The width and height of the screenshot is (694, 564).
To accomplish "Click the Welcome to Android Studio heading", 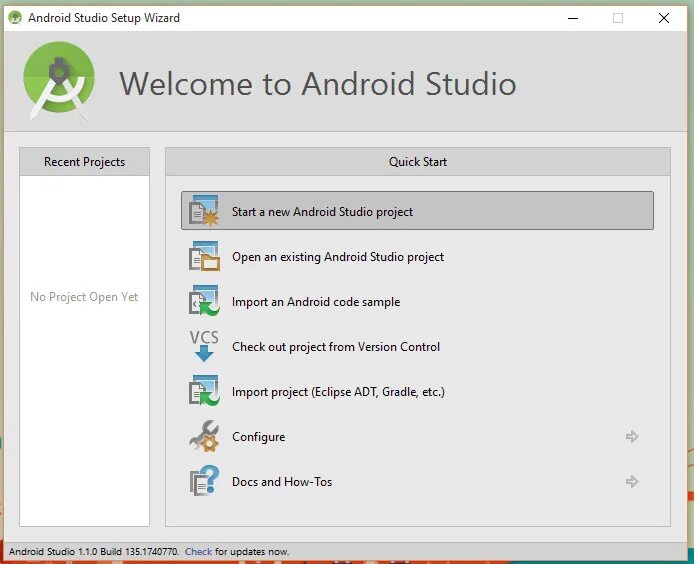I will [318, 84].
